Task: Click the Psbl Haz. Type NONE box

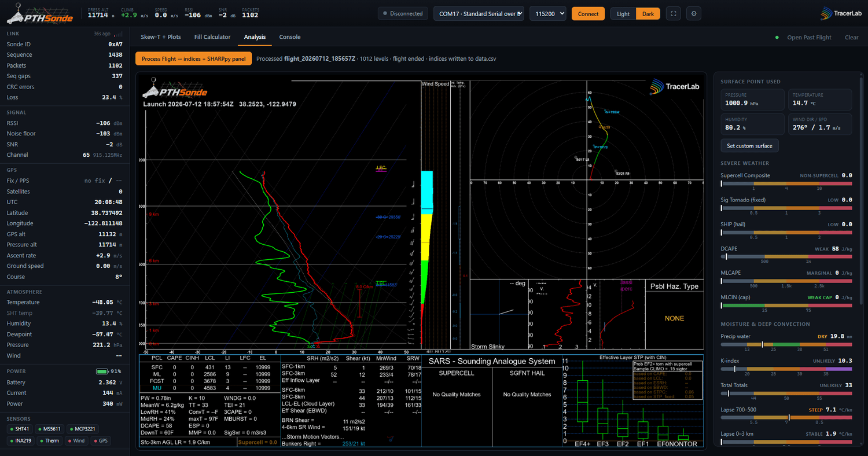Action: pyautogui.click(x=674, y=314)
